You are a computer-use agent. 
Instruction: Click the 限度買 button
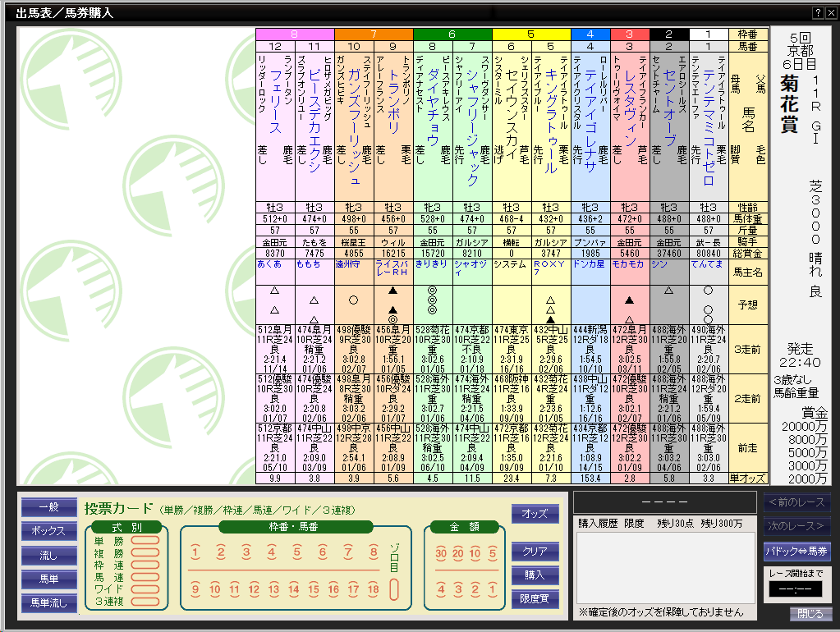point(535,599)
